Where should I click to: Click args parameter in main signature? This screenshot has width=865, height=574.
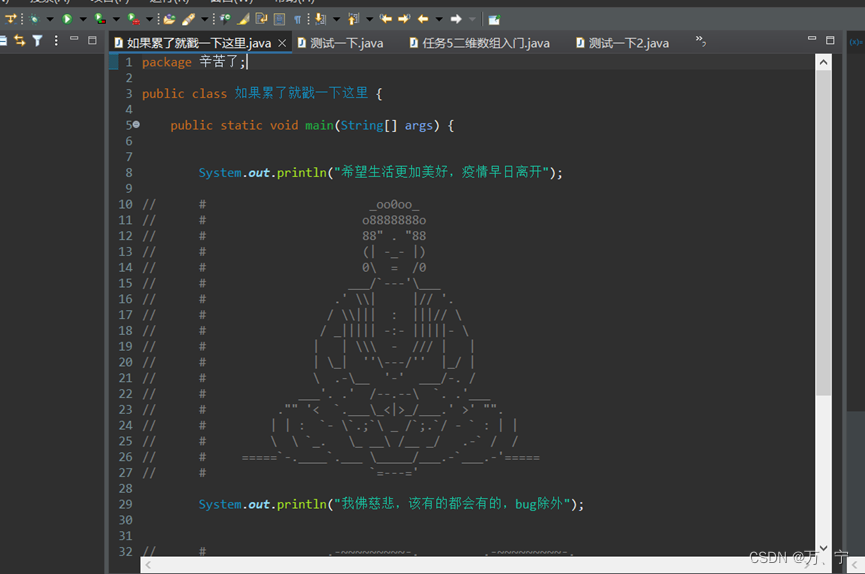419,126
